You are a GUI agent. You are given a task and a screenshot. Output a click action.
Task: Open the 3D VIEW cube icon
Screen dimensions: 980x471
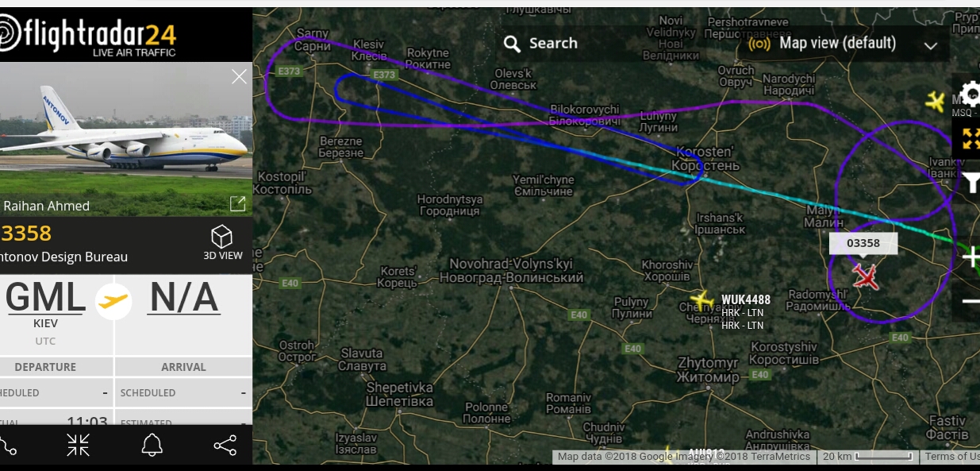[221, 242]
